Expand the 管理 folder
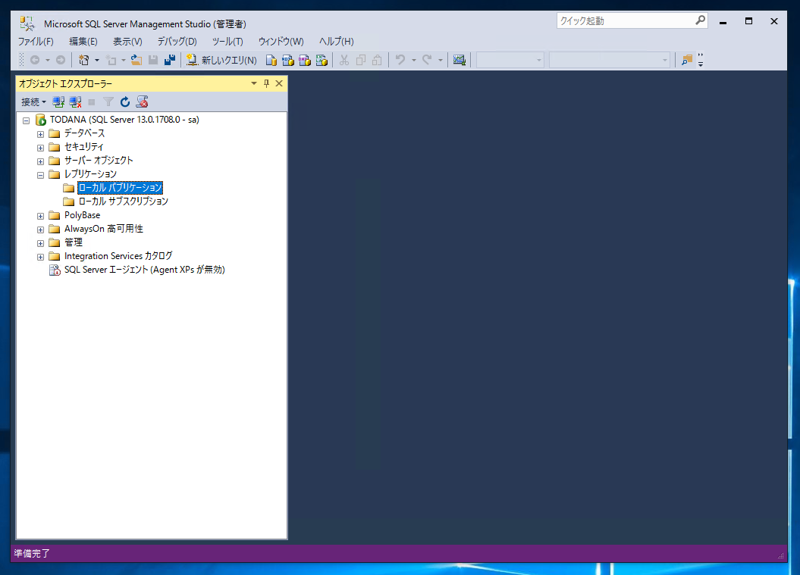The image size is (800, 575). click(40, 243)
